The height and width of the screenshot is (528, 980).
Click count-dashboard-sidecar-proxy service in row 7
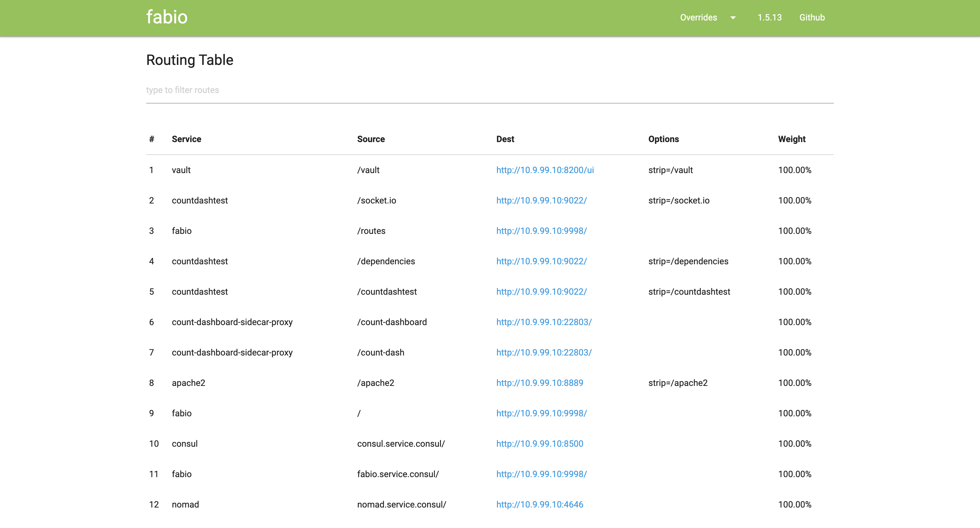(232, 353)
